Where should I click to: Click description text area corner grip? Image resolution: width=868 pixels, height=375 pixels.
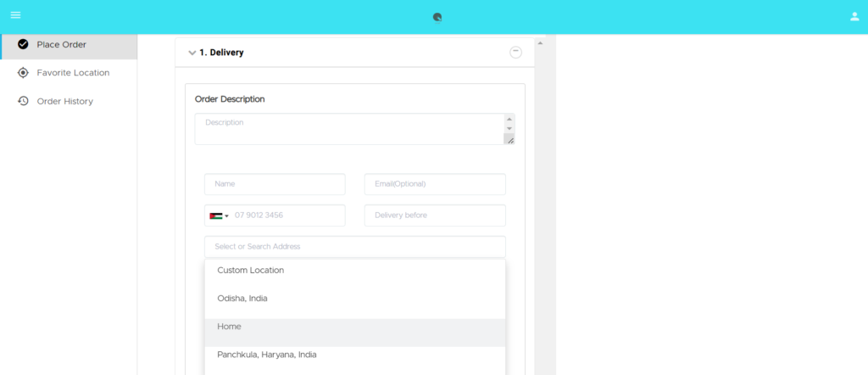pos(509,140)
